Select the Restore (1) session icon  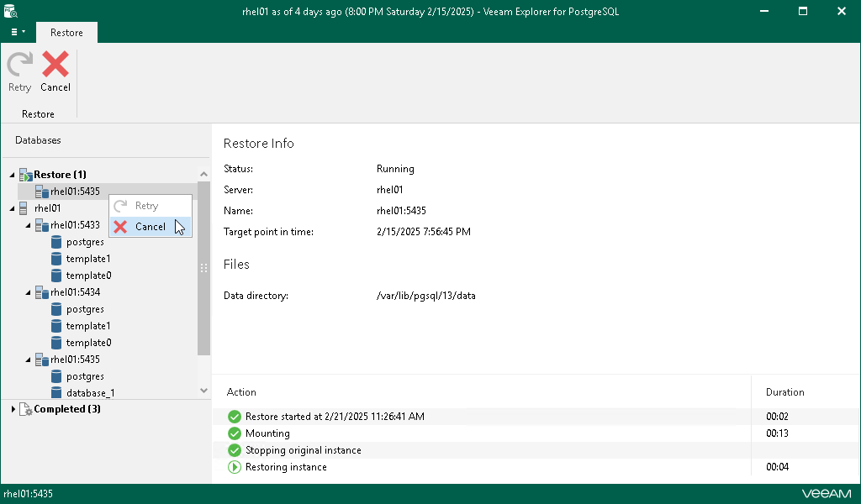tap(26, 175)
